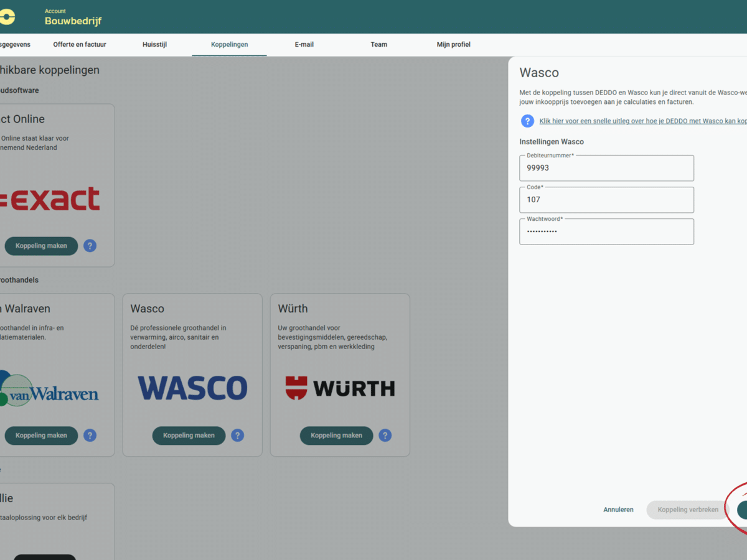Click the WASCO logo in the Wasco card
This screenshot has height=560, width=747.
click(x=192, y=387)
